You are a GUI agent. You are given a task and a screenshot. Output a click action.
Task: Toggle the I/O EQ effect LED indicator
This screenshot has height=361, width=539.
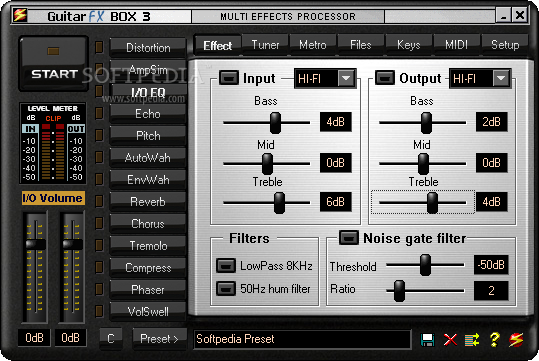pyautogui.click(x=99, y=91)
